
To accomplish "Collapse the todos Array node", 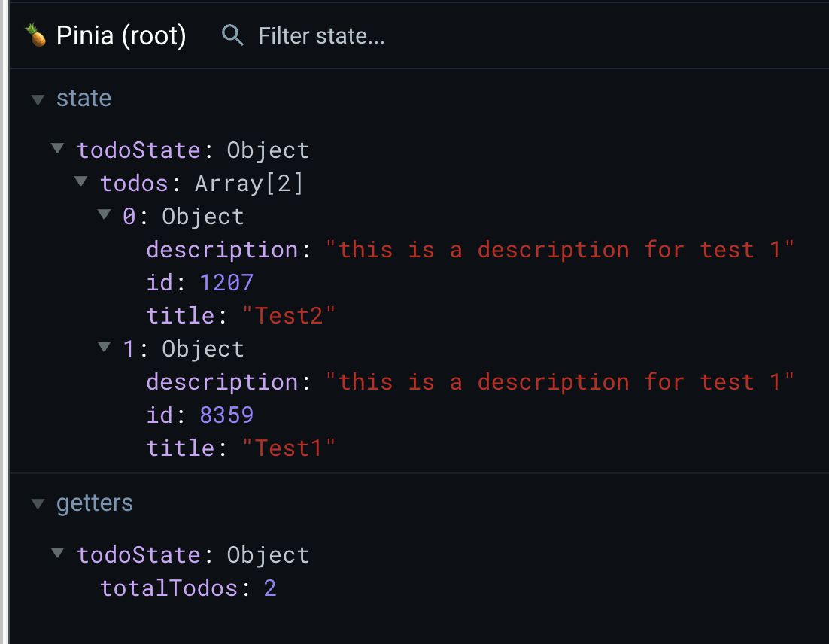I will 80,181.
